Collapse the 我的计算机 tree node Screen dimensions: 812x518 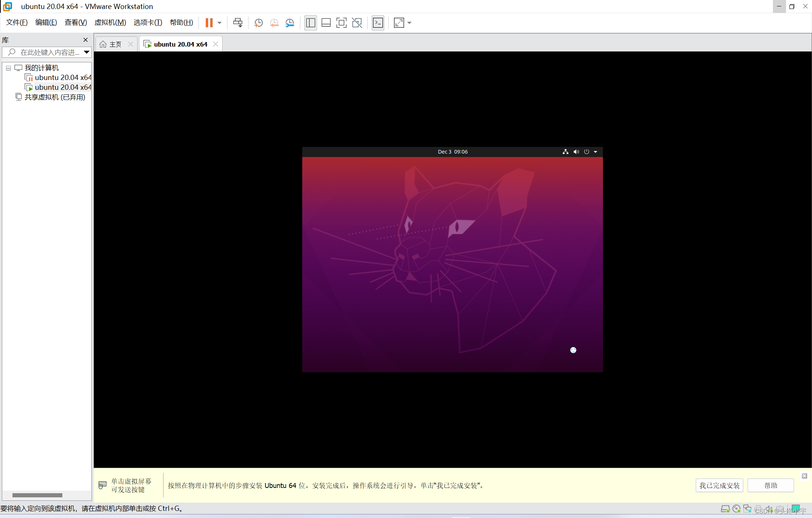8,68
